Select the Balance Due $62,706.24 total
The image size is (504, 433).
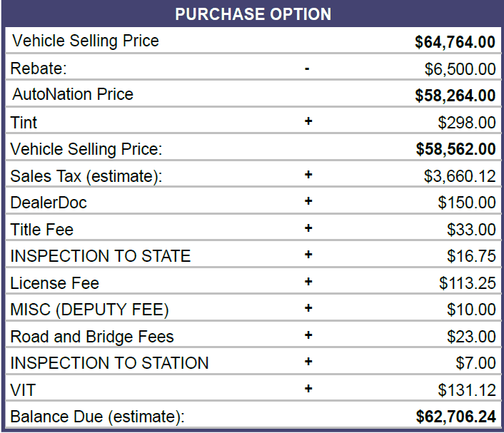[455, 417]
